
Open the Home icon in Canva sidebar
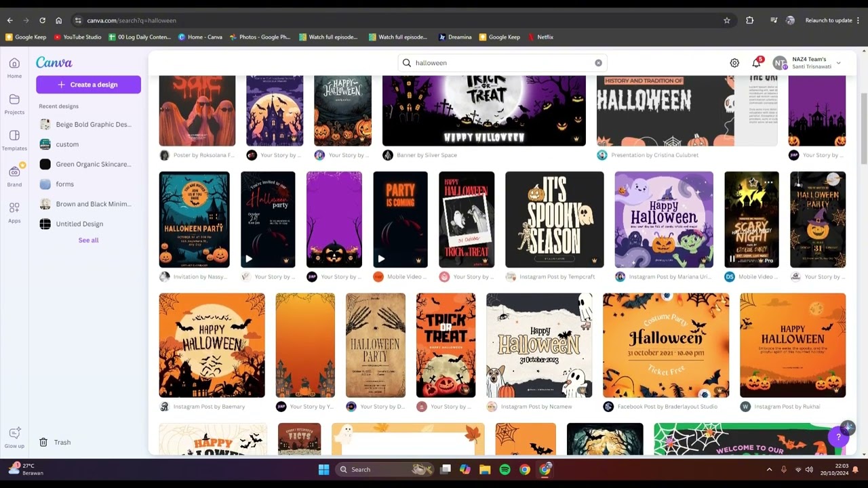point(14,67)
